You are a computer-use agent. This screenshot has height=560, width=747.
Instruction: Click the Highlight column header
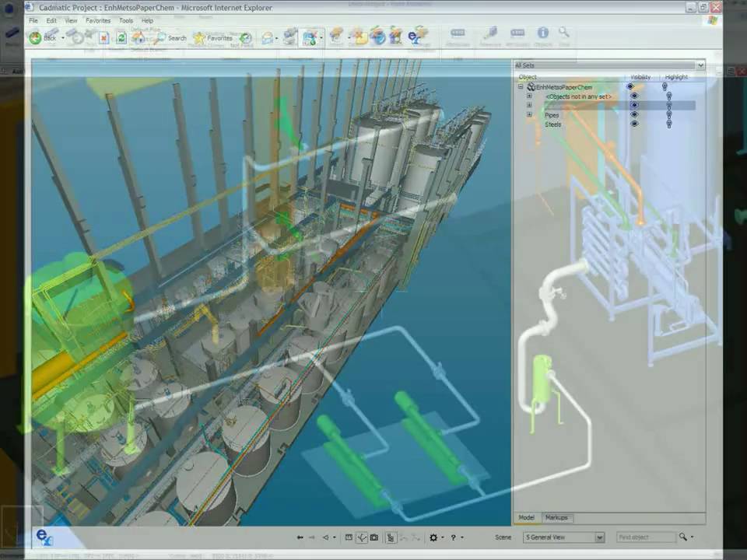(676, 77)
